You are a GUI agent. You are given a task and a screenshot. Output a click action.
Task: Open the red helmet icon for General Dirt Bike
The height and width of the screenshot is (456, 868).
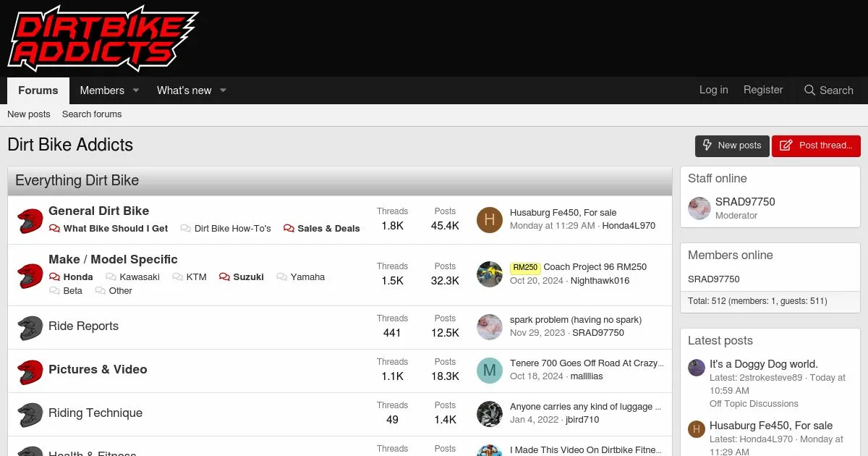[30, 220]
